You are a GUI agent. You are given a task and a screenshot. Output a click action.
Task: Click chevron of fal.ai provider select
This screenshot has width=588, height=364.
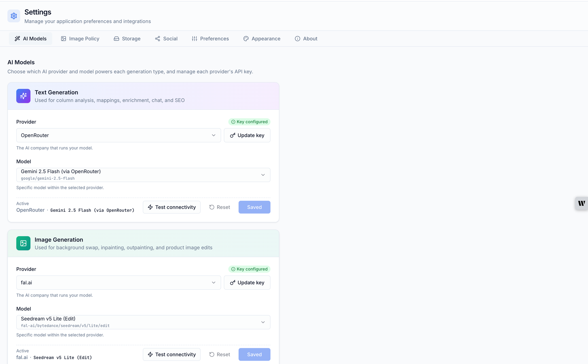[x=214, y=283]
